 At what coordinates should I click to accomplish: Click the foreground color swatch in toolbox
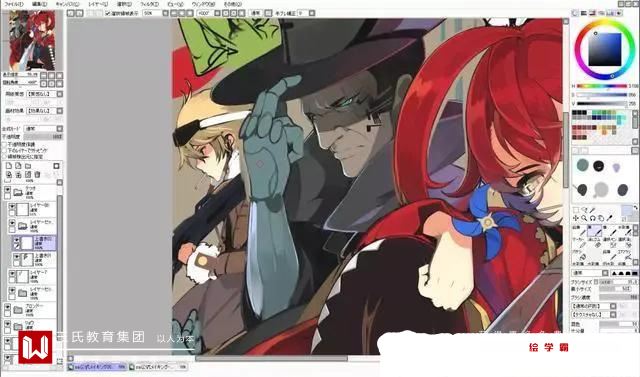click(x=627, y=211)
